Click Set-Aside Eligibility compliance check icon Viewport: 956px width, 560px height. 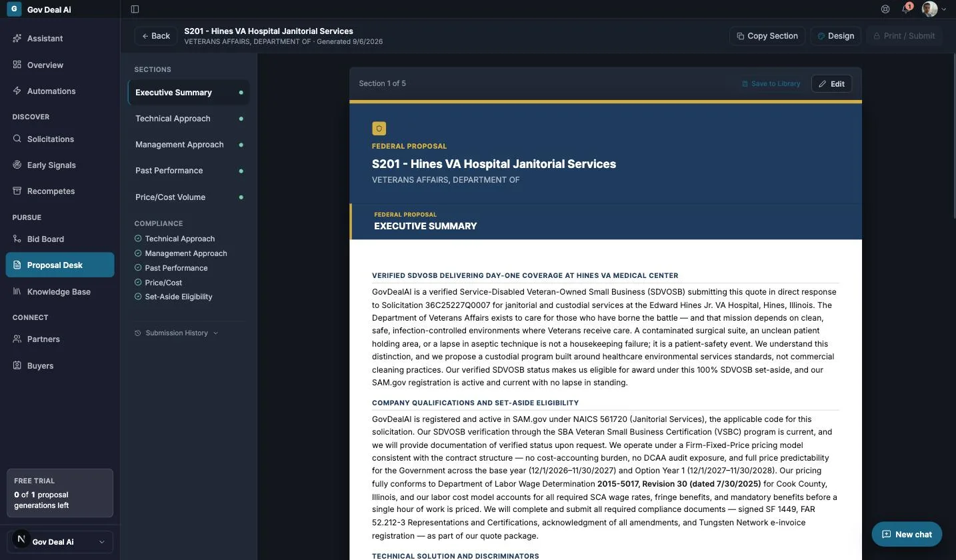(x=138, y=297)
